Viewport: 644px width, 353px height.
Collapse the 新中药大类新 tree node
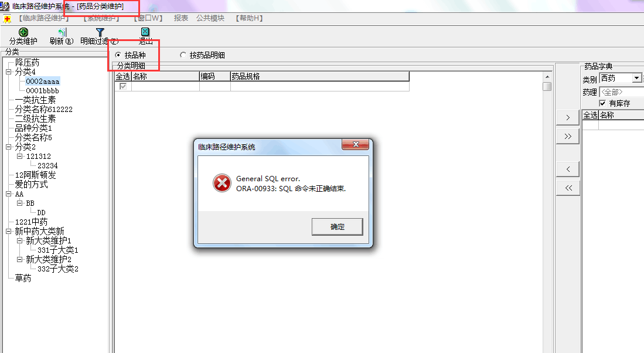click(9, 232)
